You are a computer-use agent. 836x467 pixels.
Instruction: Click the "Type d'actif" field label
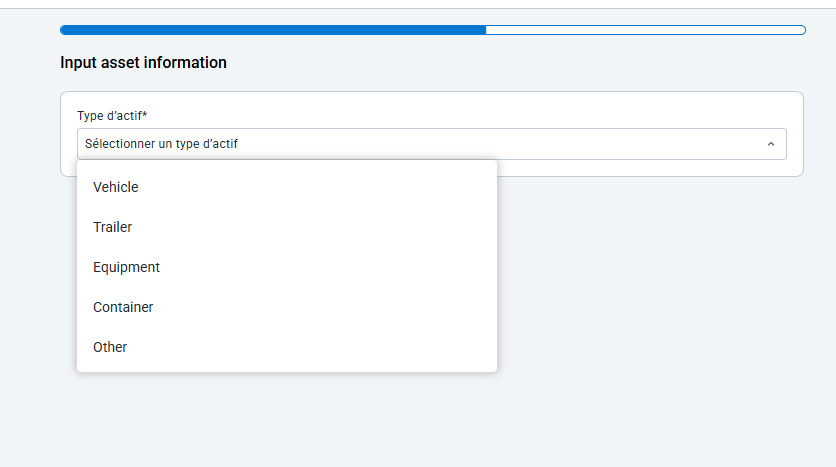pyautogui.click(x=107, y=115)
